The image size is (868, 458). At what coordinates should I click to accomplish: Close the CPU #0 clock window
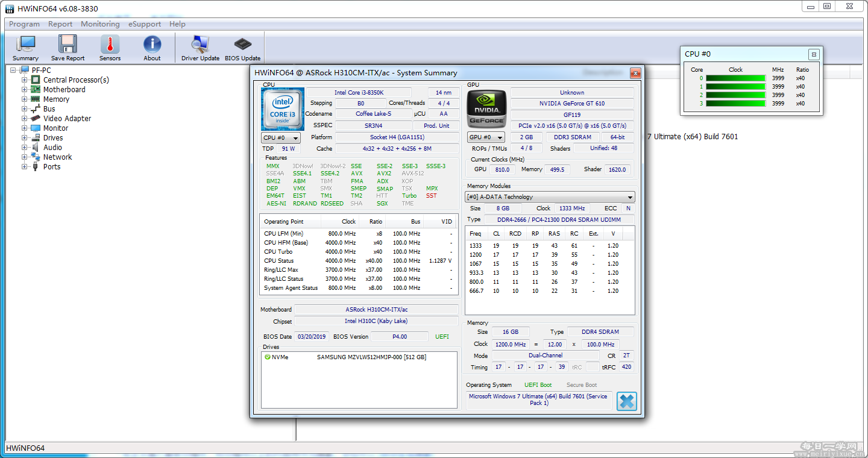(x=814, y=54)
